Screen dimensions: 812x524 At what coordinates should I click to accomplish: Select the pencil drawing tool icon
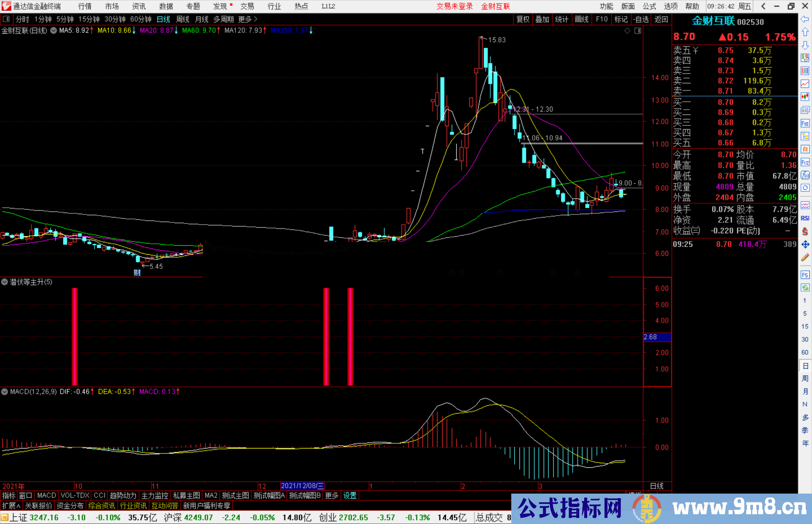click(805, 258)
